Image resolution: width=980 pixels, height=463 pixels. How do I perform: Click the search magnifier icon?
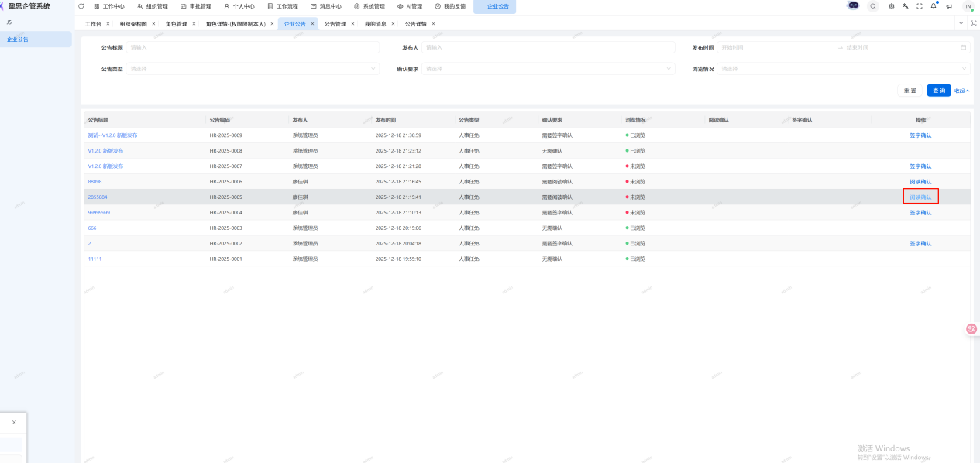873,6
